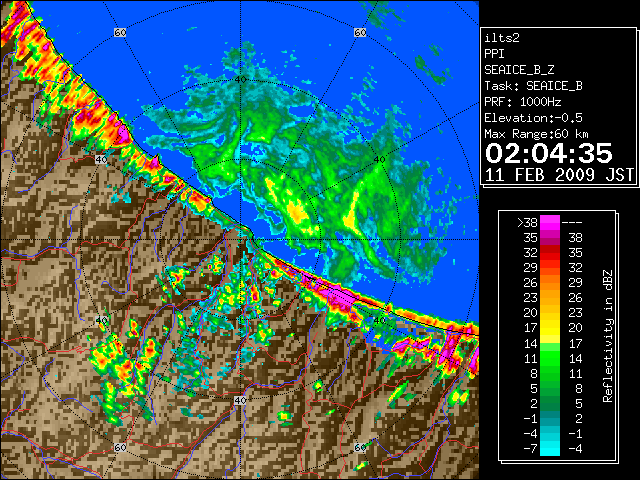Click the 'PRF: 1000Hz' value
The height and width of the screenshot is (480, 640).
pos(522,102)
